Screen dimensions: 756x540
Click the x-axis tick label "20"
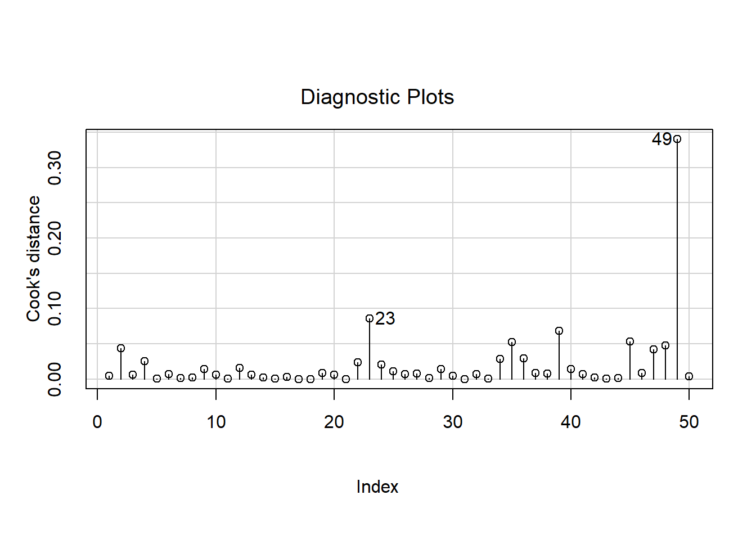[x=334, y=422]
